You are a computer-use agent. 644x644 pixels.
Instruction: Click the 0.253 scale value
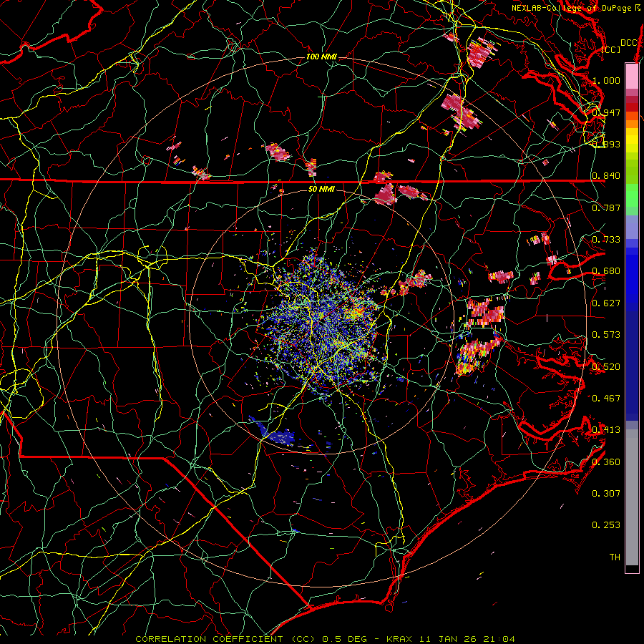[606, 525]
